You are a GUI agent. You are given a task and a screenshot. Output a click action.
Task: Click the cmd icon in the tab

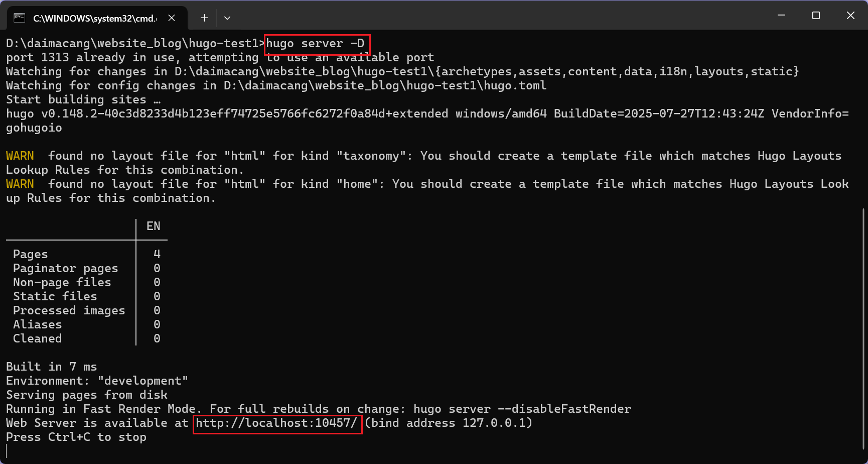(20, 18)
